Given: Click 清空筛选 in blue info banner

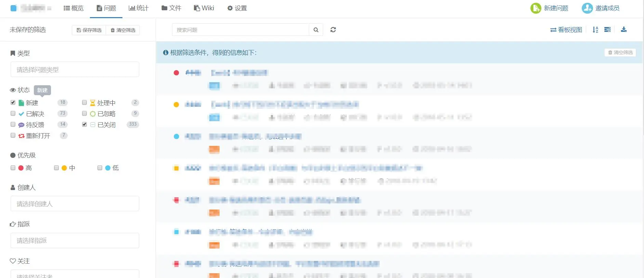Looking at the screenshot, I should tap(620, 52).
